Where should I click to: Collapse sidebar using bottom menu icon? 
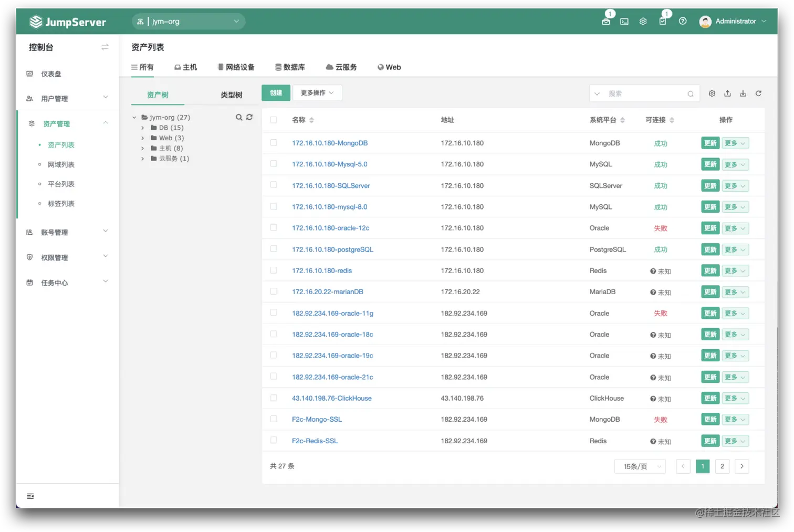30,496
